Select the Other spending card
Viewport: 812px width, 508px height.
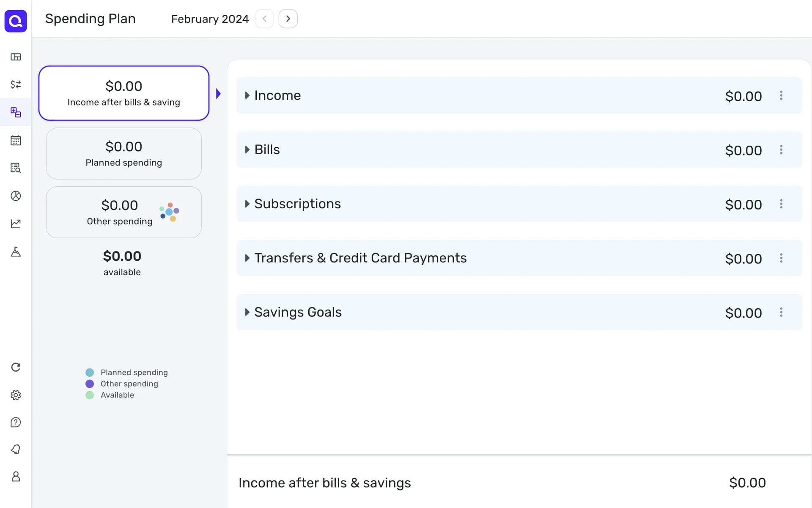coord(123,212)
